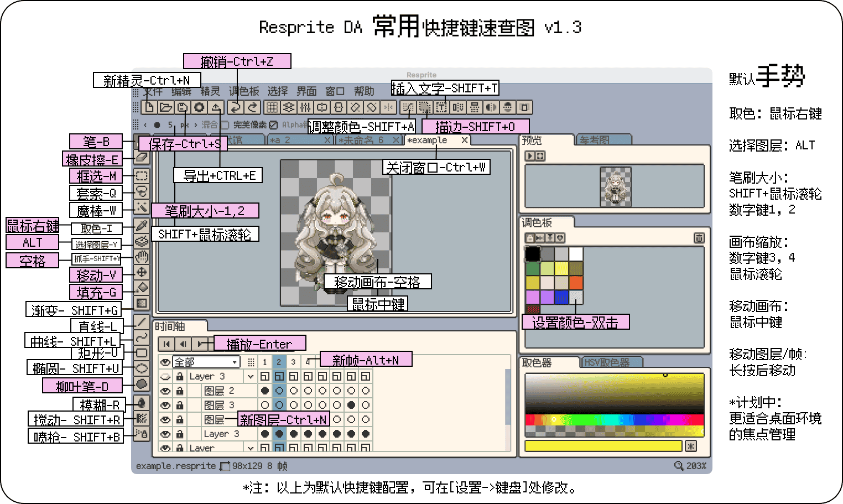Jump to first frame button
Image resolution: width=843 pixels, height=504 pixels.
point(166,344)
